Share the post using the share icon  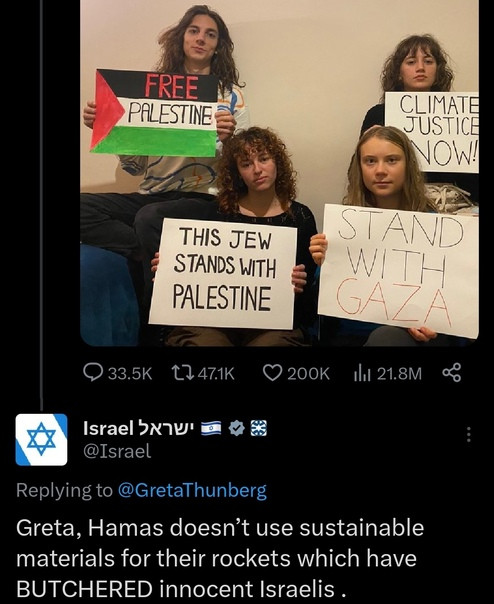[x=452, y=372]
